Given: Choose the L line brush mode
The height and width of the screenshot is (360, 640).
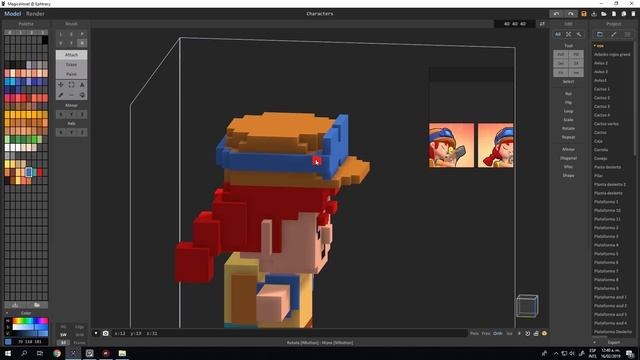Looking at the screenshot, I should coord(61,34).
